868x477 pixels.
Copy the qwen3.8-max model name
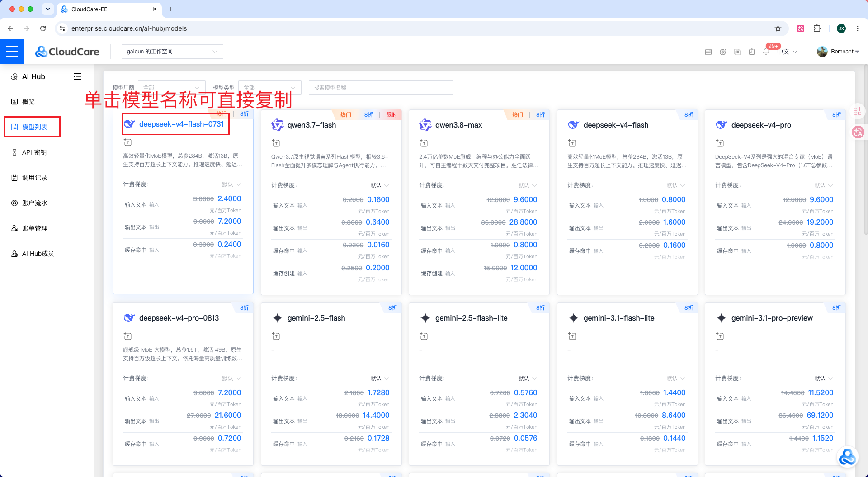tap(458, 125)
